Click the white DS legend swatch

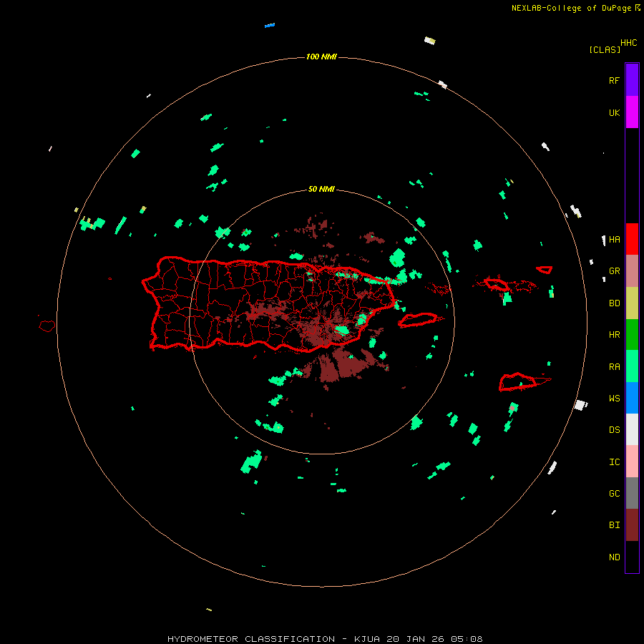[x=632, y=429]
